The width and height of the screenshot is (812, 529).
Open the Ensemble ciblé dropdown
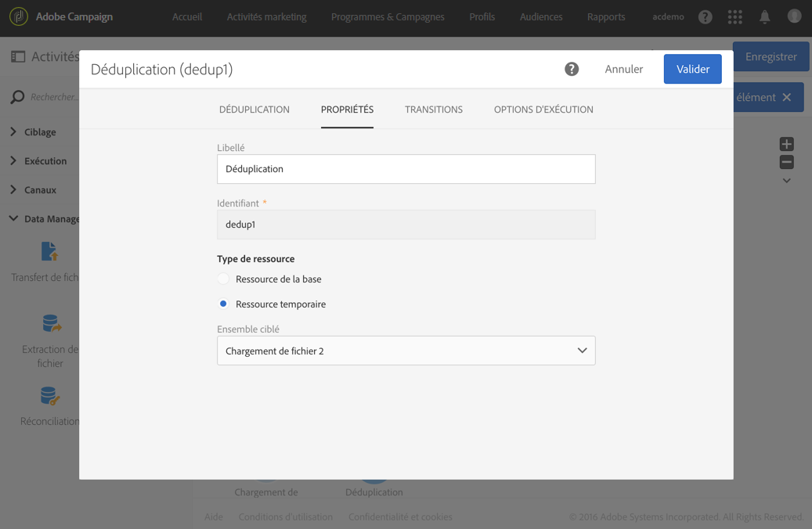pos(406,351)
